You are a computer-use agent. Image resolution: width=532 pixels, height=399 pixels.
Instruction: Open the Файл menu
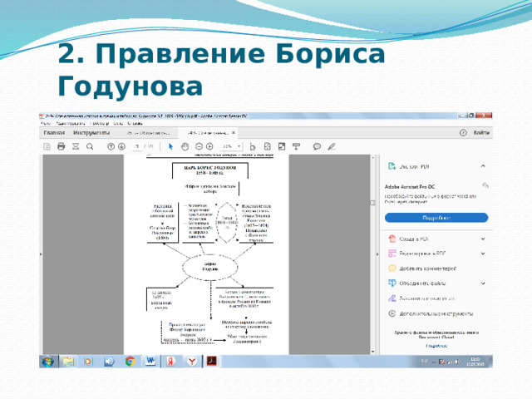coord(46,124)
